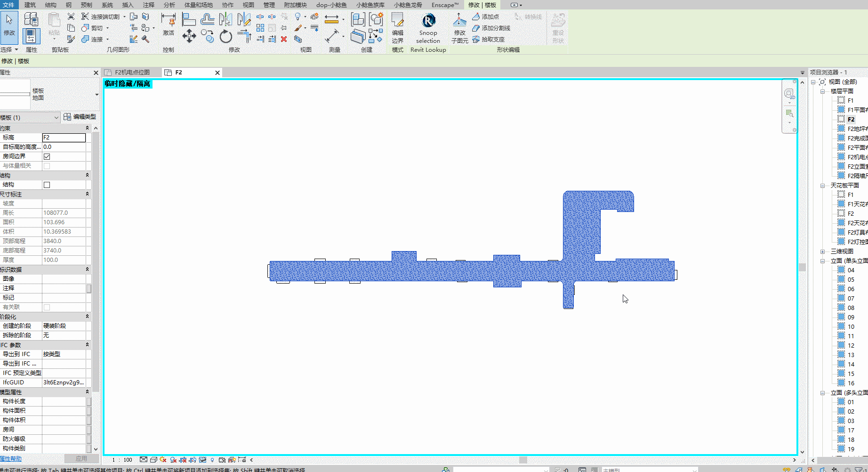Check the Structural (结构) checkbox
The image size is (868, 472).
(47, 185)
